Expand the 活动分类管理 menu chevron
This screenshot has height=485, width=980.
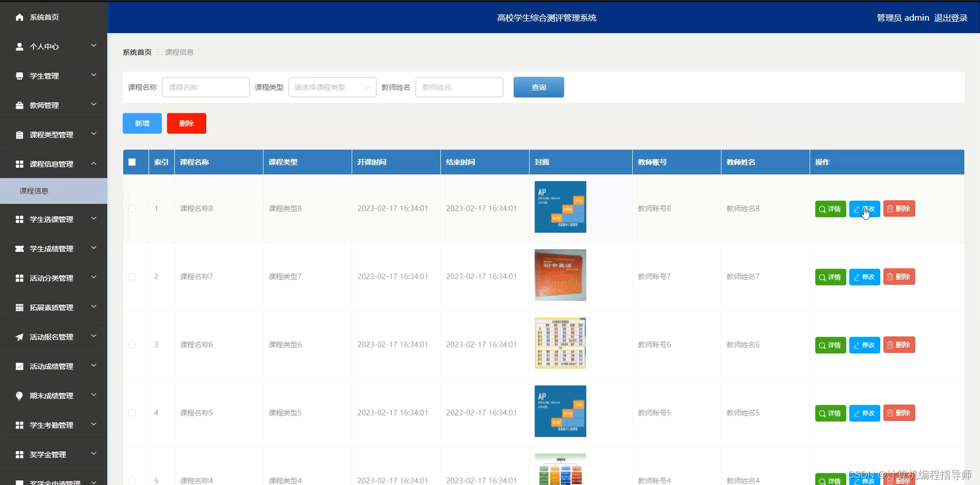coord(94,277)
